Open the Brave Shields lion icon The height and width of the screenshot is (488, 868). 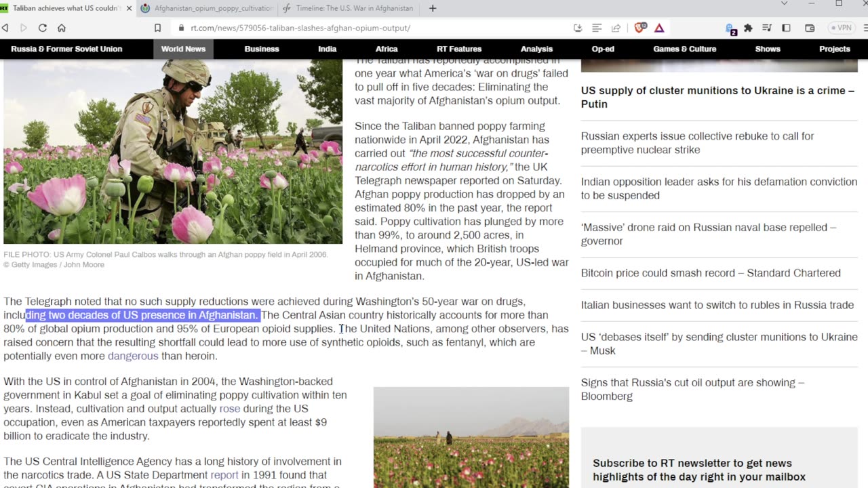pyautogui.click(x=640, y=28)
